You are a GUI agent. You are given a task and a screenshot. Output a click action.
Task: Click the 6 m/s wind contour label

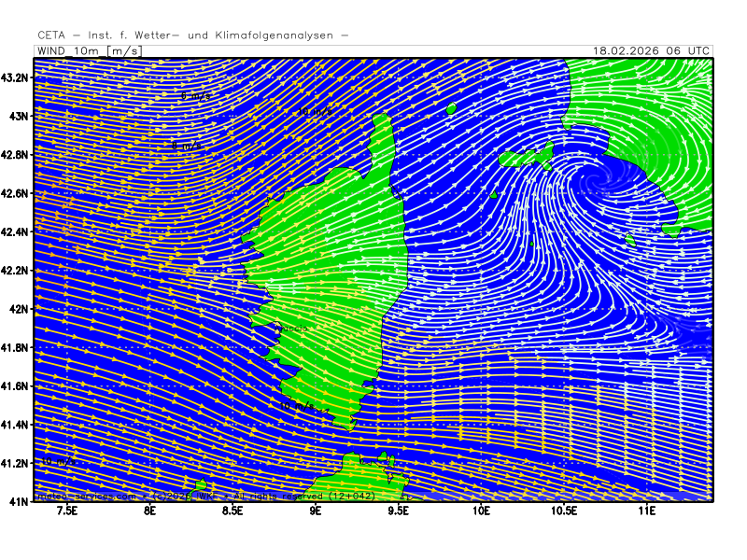click(x=196, y=95)
